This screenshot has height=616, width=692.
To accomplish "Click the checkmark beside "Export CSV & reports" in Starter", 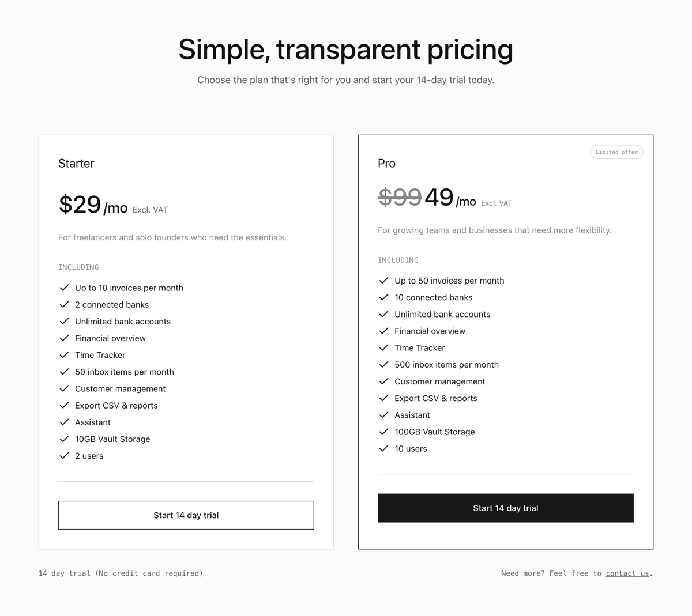I will (x=64, y=405).
